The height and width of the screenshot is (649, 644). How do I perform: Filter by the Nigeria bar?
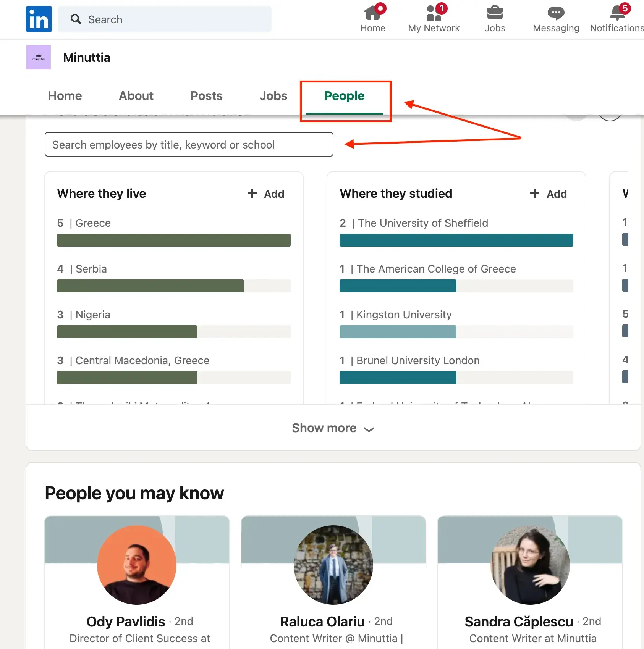(x=174, y=332)
